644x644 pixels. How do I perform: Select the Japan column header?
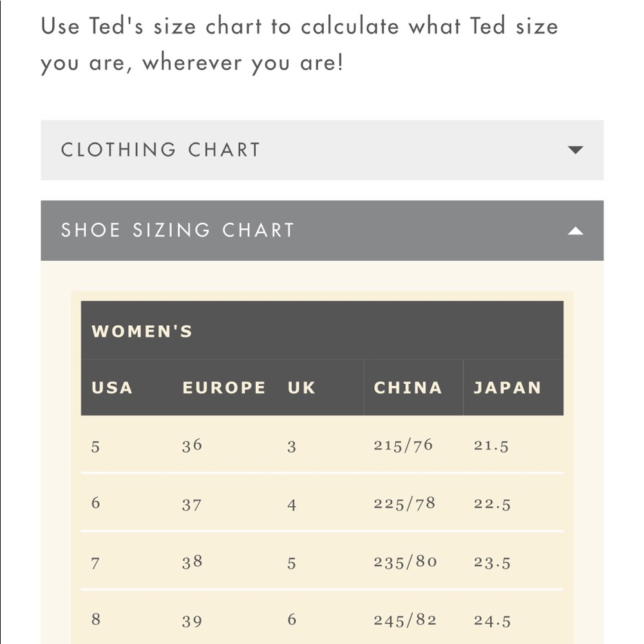click(507, 388)
